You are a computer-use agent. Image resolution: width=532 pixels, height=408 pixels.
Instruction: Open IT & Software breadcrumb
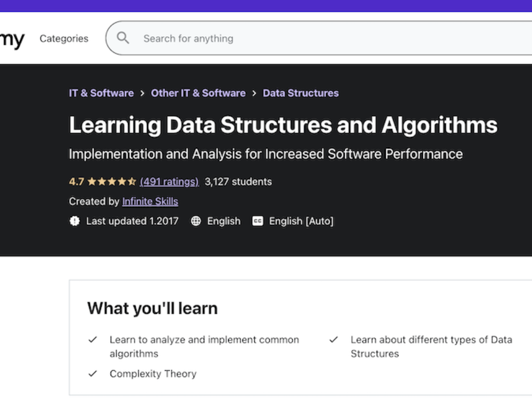coord(101,93)
